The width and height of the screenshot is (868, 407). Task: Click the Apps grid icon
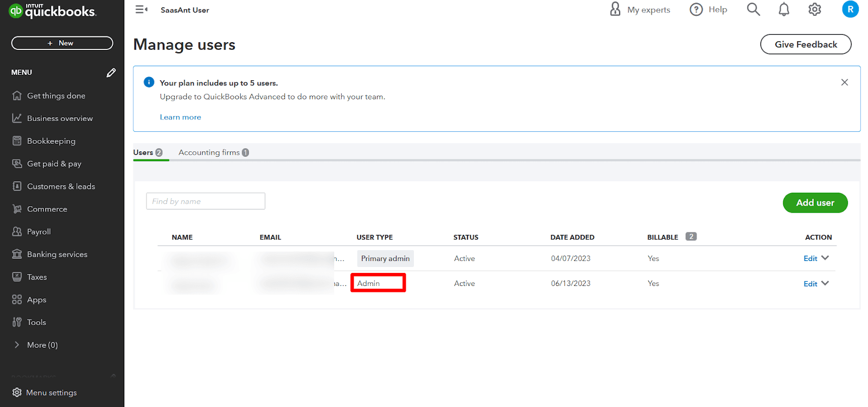[17, 300]
